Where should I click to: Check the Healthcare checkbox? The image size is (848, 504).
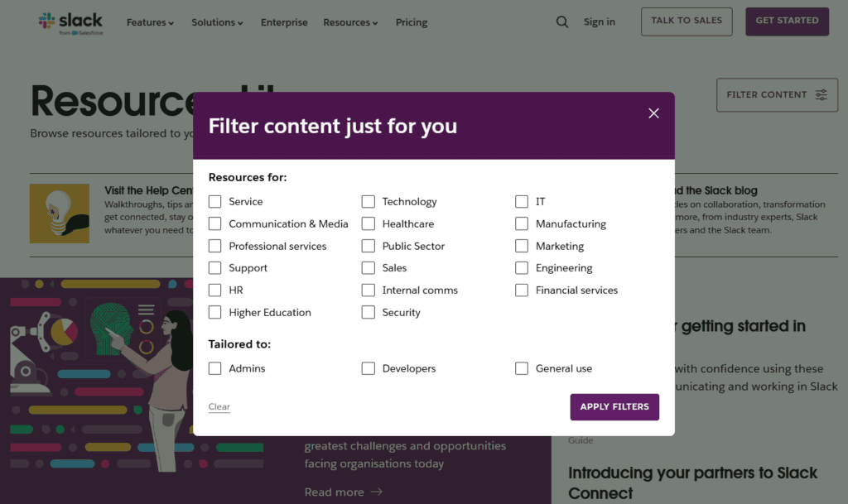(x=369, y=223)
